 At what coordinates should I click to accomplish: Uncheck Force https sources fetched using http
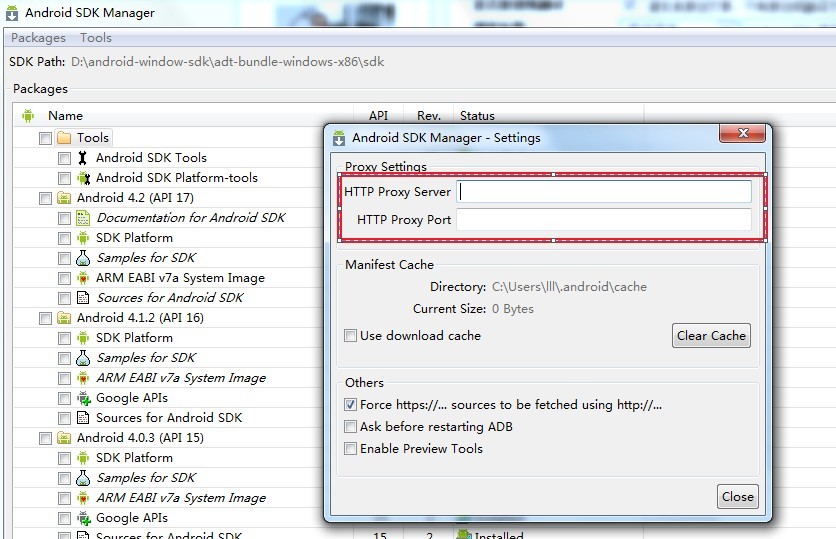(350, 405)
